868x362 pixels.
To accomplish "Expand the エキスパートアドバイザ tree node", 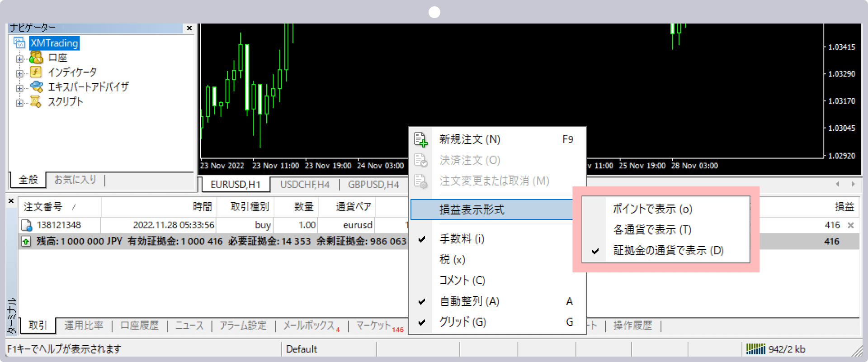I will 19,88.
